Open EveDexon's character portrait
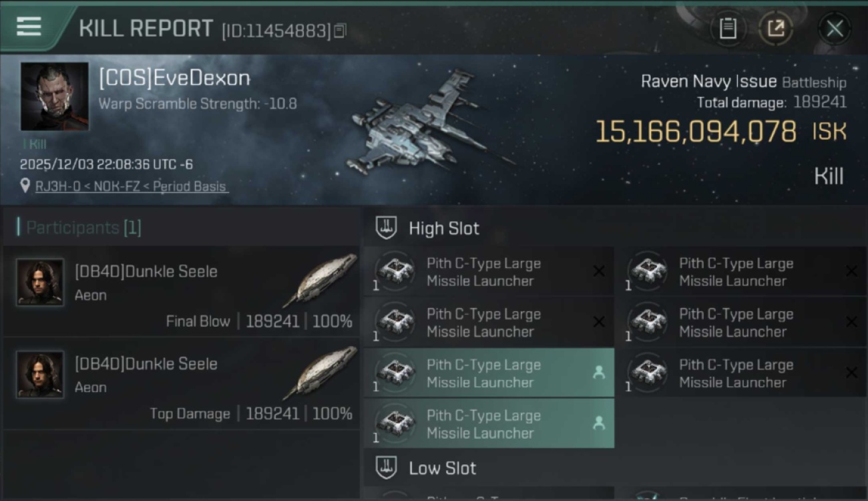Viewport: 868px width, 501px height. point(55,96)
